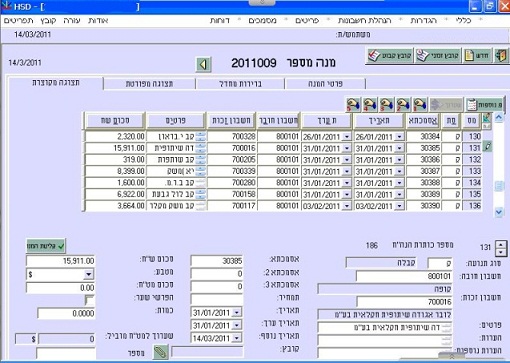The image size is (510, 363).
Task: Click the סכום שח column header
Action: pyautogui.click(x=115, y=121)
